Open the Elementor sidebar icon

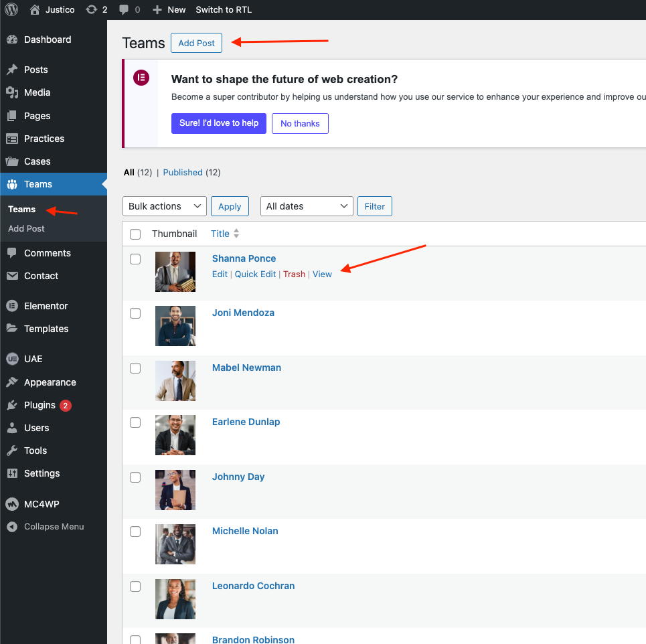point(12,306)
